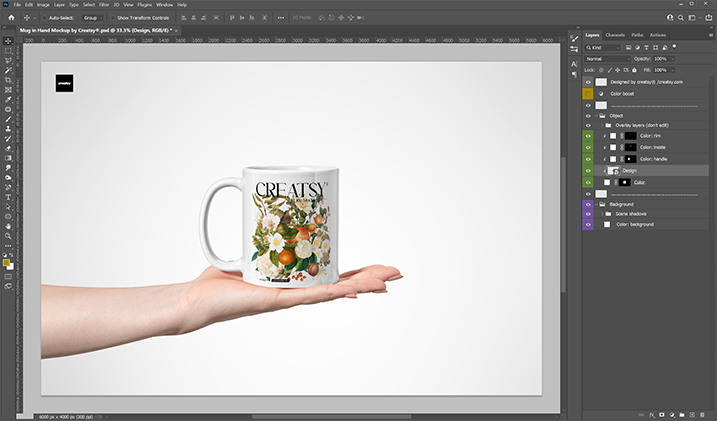Show the Color boost adjustment layer
Image resolution: width=717 pixels, height=421 pixels.
(x=588, y=94)
